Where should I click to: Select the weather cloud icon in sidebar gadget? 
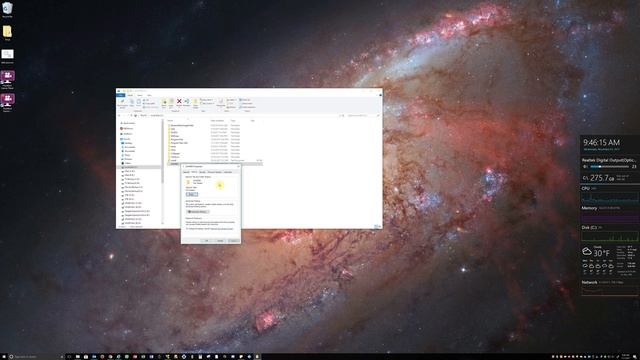click(x=587, y=251)
